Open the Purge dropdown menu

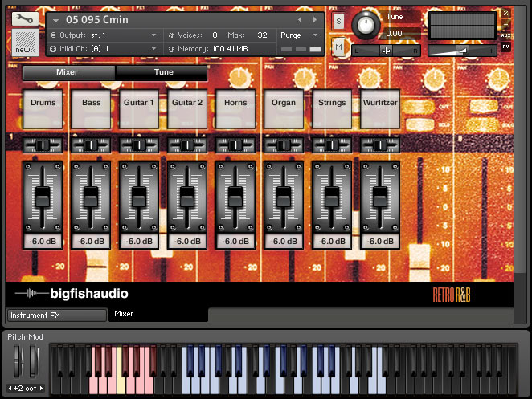[299, 35]
